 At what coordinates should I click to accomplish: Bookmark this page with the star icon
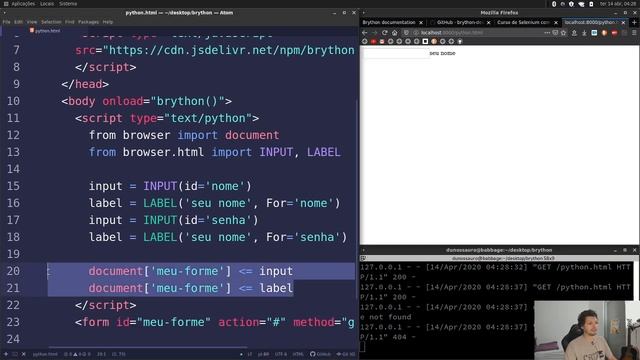564,33
